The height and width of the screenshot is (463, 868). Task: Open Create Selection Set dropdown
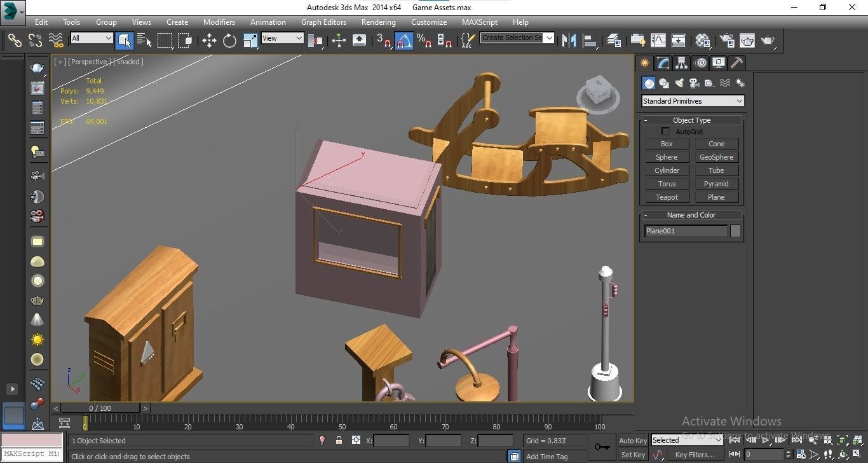517,38
